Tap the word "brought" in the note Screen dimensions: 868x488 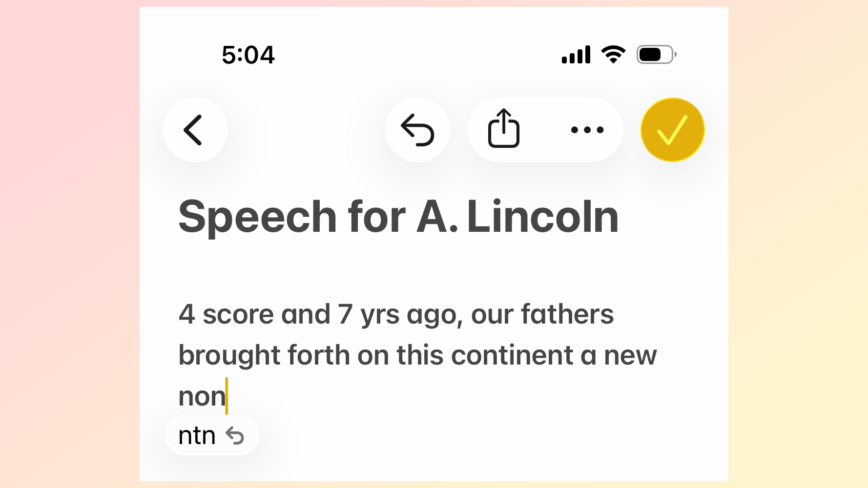(229, 356)
